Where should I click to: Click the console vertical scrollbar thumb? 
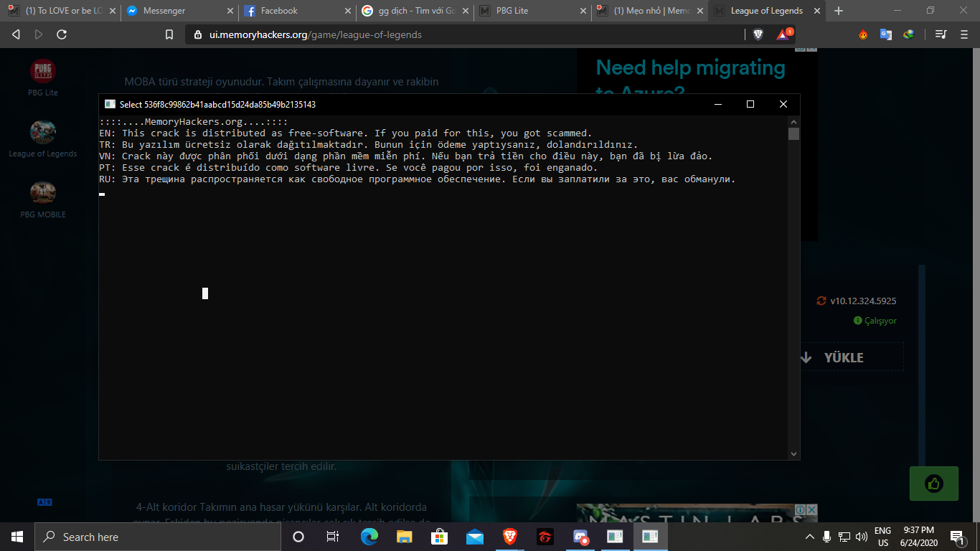coord(793,133)
